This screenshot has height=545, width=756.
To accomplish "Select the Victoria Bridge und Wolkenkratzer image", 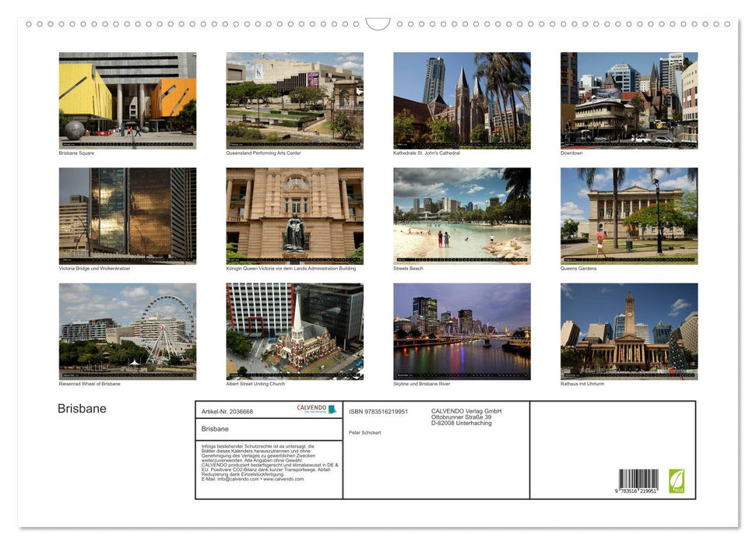I will click(128, 215).
